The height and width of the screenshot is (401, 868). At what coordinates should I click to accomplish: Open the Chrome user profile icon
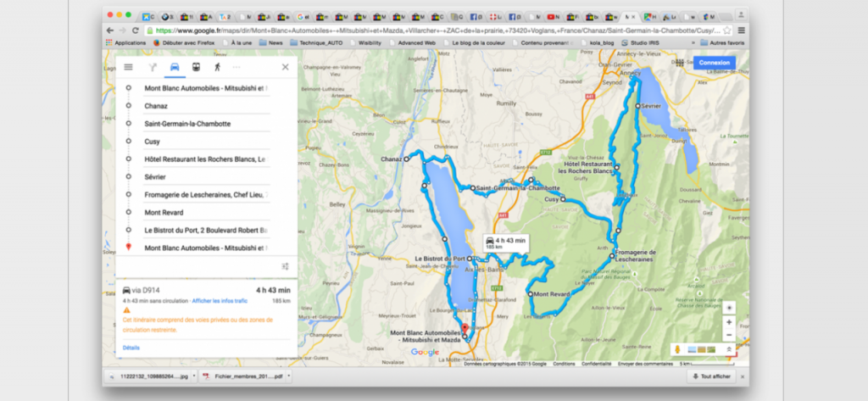click(742, 15)
